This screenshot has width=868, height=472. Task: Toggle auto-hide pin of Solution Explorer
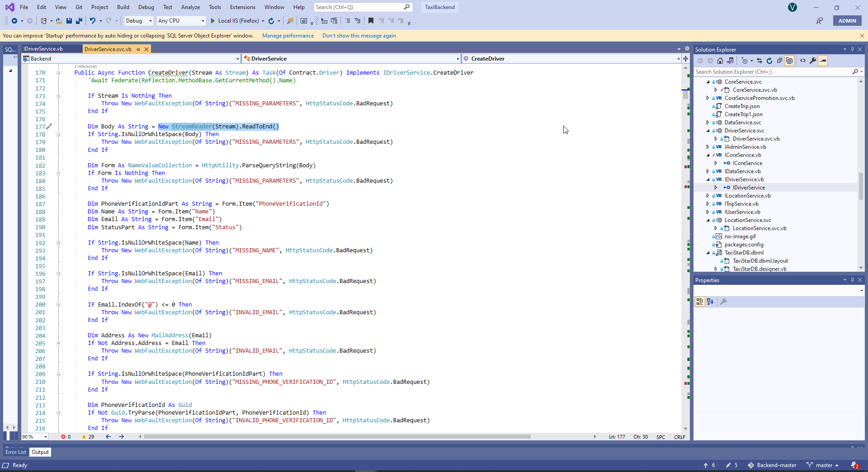click(852, 49)
